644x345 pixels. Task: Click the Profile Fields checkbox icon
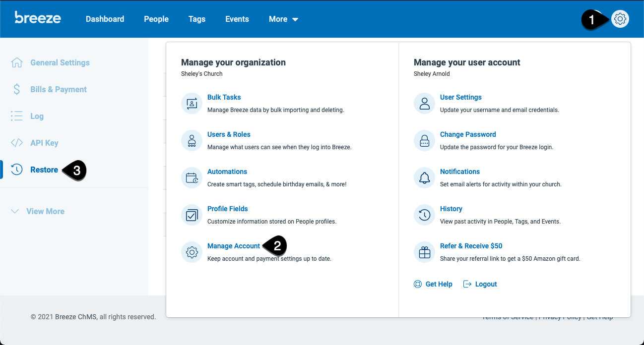point(192,215)
